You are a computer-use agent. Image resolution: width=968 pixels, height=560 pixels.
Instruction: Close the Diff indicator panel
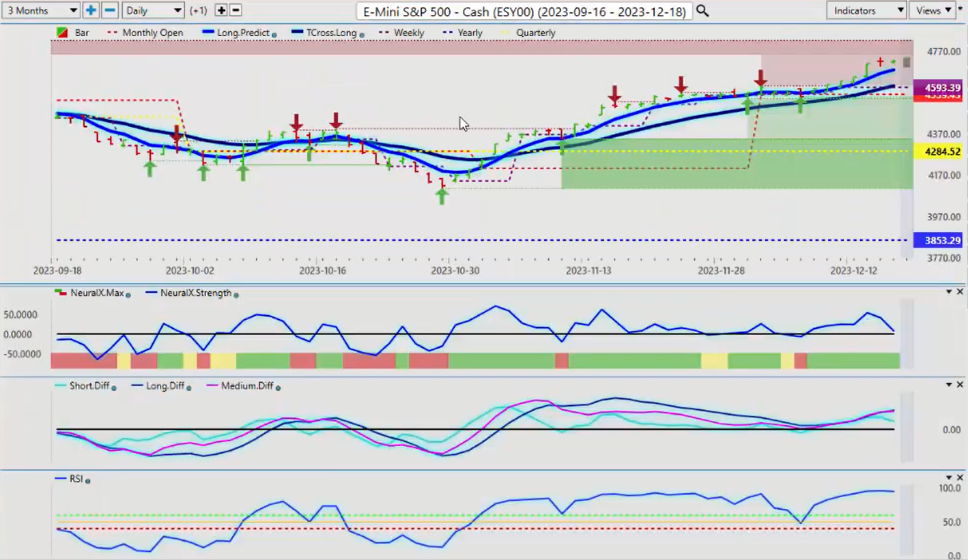coord(960,385)
